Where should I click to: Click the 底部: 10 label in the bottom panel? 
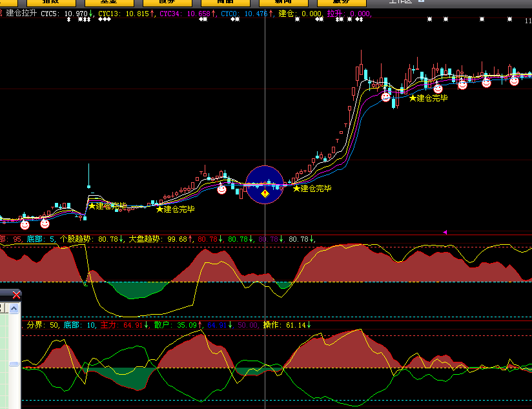pos(79,325)
